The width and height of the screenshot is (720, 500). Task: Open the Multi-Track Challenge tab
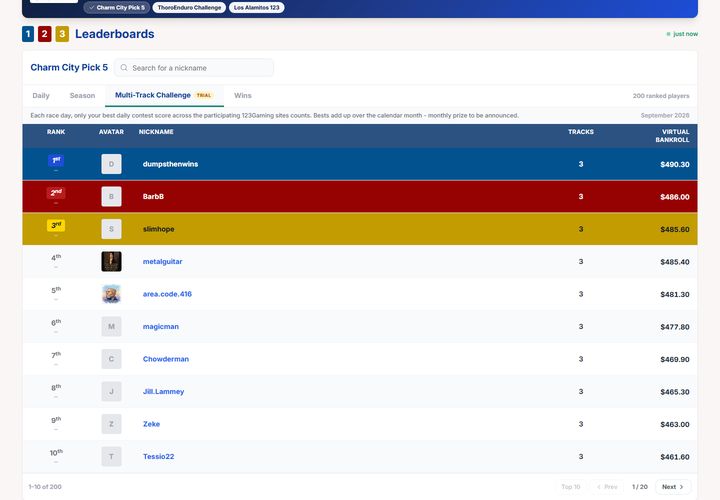[164, 96]
